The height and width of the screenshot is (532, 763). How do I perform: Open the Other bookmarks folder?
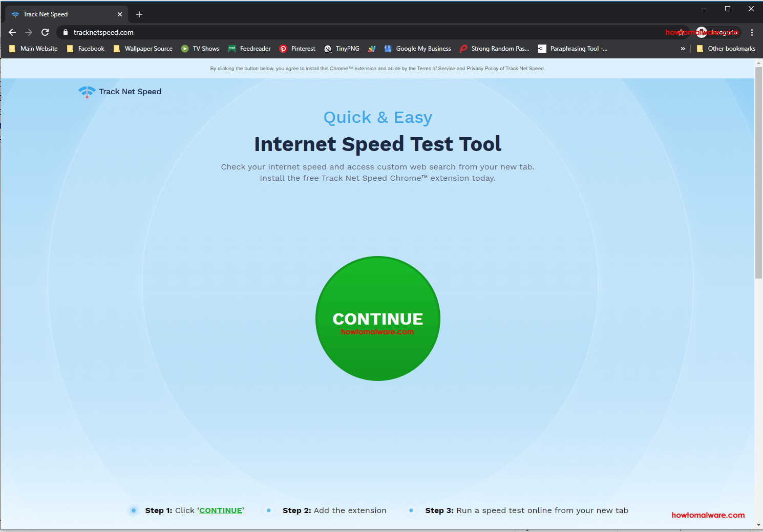[726, 49]
